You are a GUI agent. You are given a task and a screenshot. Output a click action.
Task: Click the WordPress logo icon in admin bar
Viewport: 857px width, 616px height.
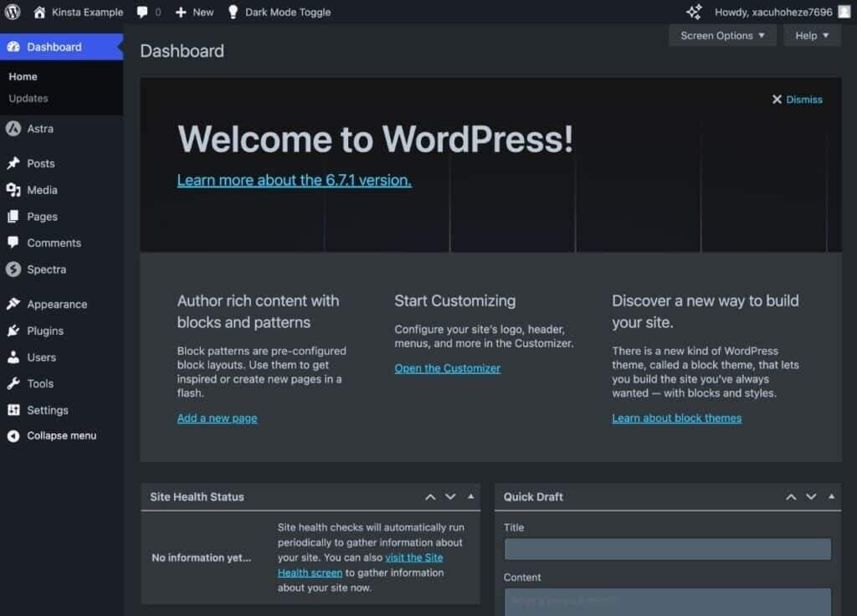tap(13, 12)
